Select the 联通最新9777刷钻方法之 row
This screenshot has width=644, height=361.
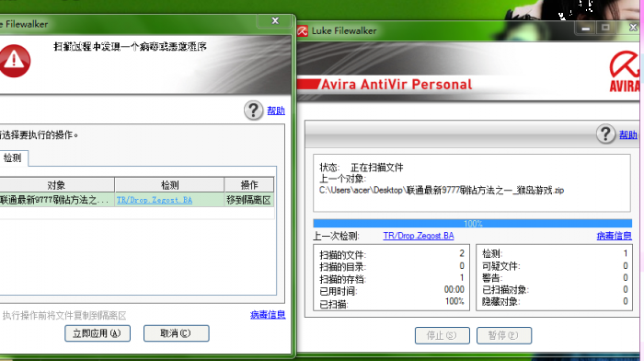coord(137,200)
